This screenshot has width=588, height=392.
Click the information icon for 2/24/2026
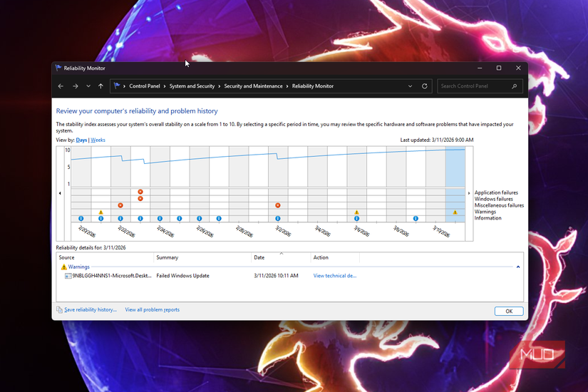[x=160, y=218]
